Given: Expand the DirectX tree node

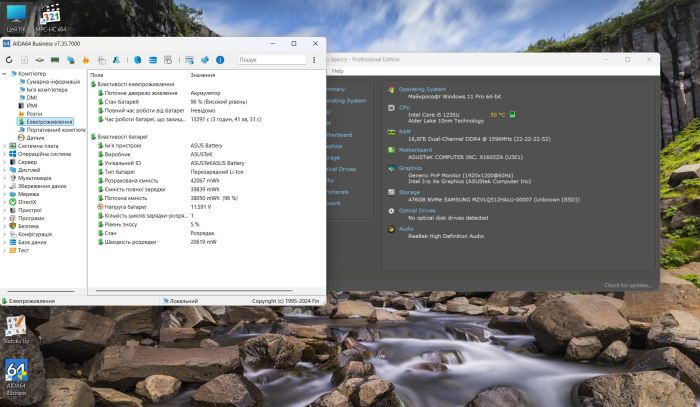Looking at the screenshot, I should 4,202.
